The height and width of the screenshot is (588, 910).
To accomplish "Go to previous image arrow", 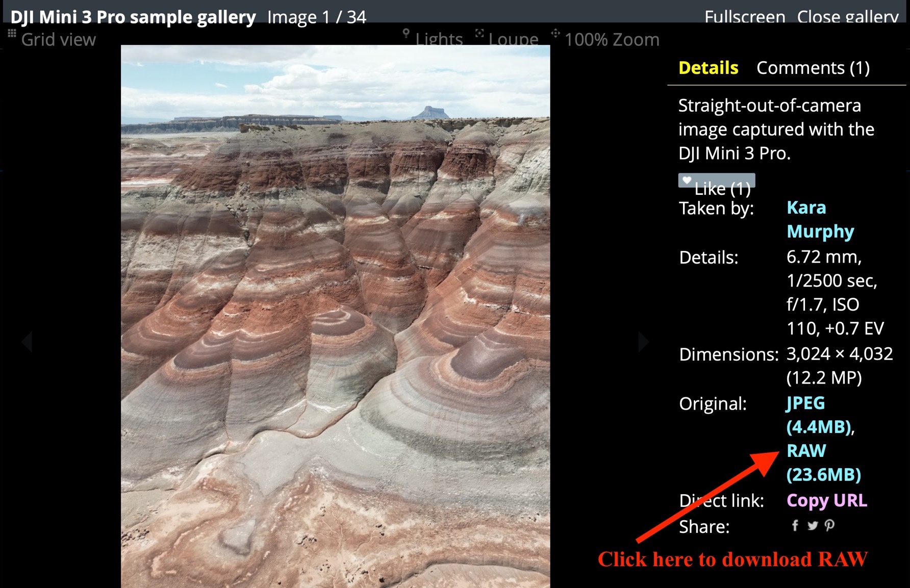I will pyautogui.click(x=27, y=341).
